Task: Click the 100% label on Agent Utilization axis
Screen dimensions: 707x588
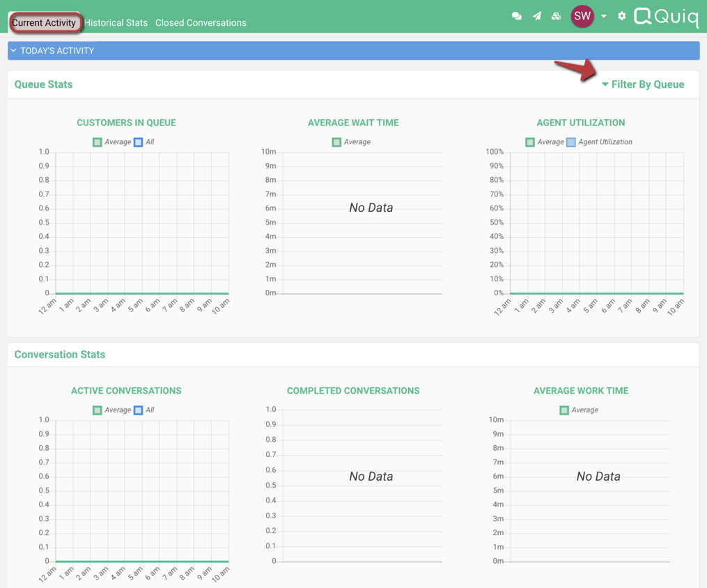Action: click(x=495, y=151)
